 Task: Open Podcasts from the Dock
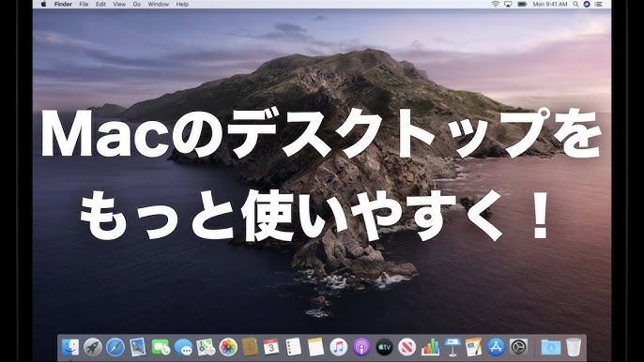point(361,348)
